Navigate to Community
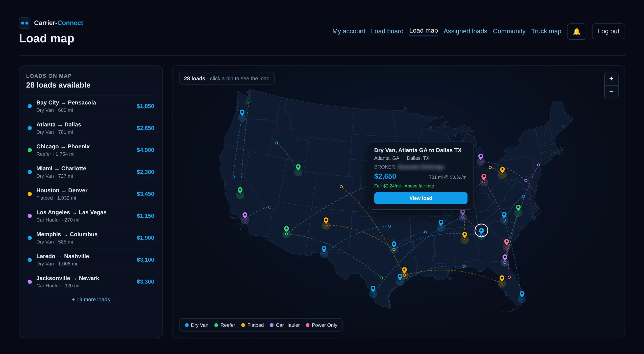The width and height of the screenshot is (644, 354). (509, 31)
